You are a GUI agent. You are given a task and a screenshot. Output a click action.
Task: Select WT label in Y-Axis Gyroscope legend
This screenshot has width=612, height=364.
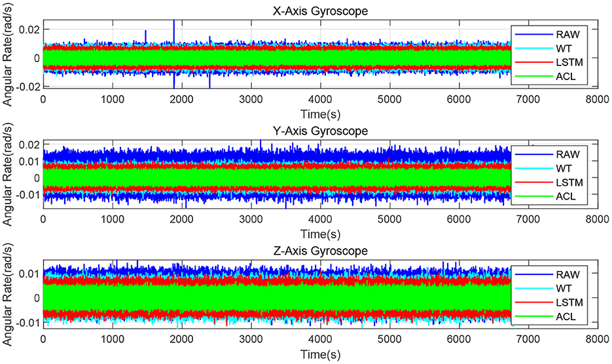coord(564,168)
